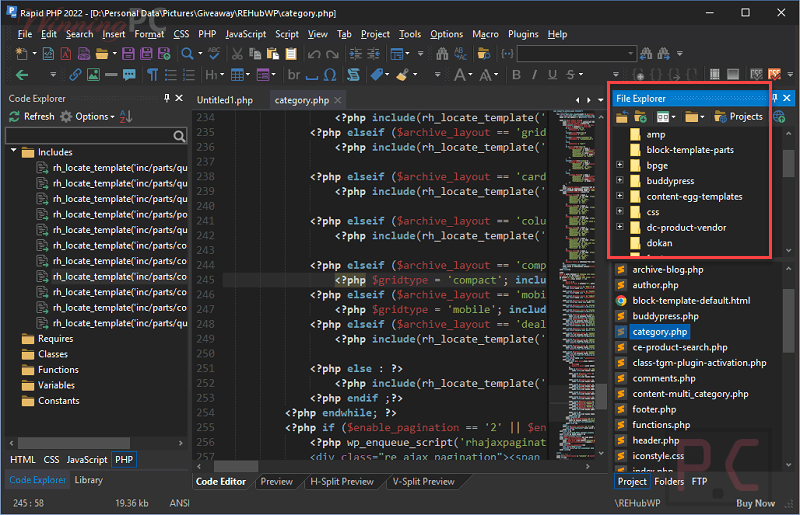This screenshot has width=800, height=515.
Task: Go up one folder in File Explorer
Action: pyautogui.click(x=621, y=117)
